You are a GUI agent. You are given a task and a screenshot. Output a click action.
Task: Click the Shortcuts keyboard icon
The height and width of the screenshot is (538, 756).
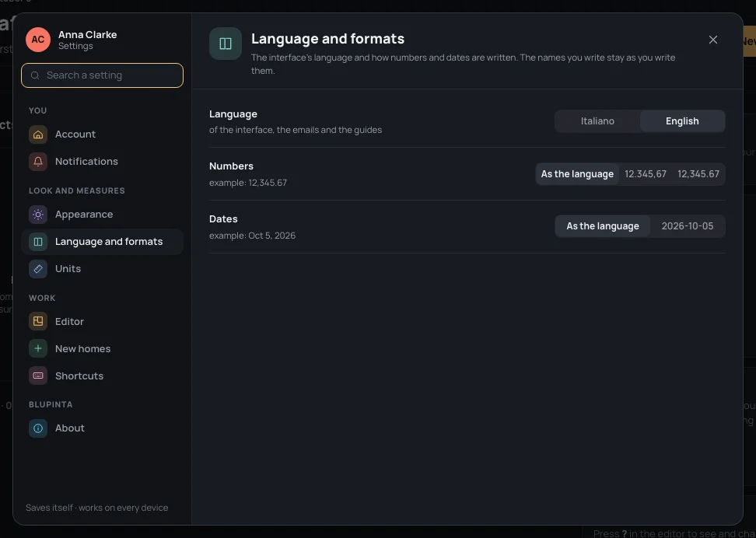38,376
